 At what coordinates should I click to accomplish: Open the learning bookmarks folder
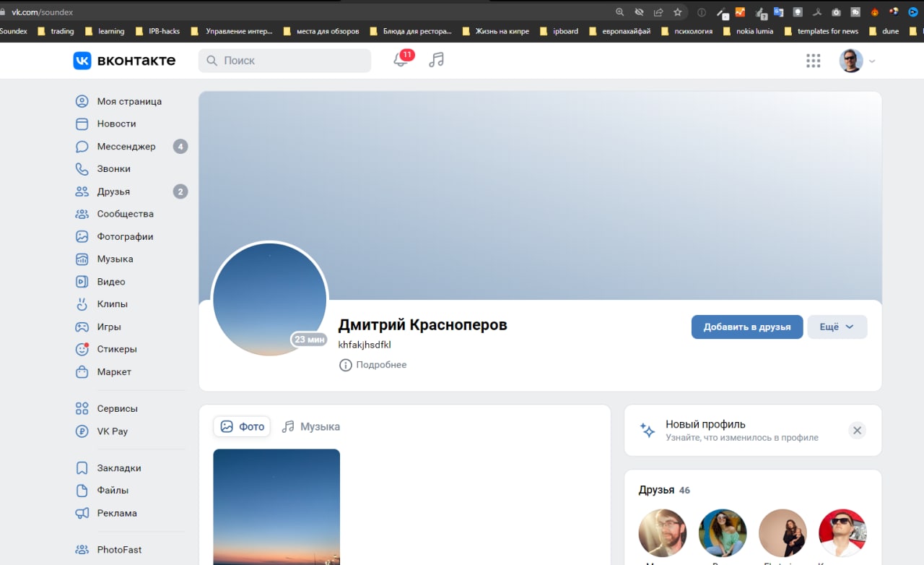[x=105, y=31]
